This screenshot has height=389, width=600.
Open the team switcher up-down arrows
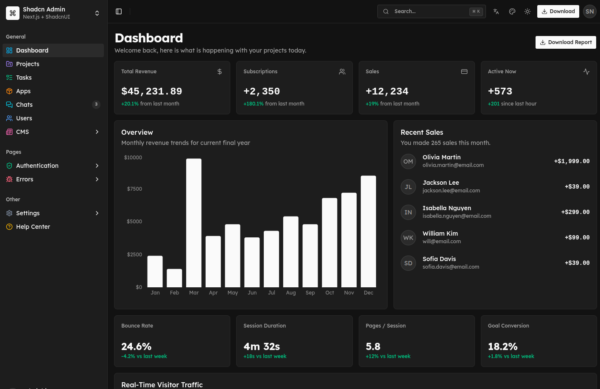click(x=97, y=13)
